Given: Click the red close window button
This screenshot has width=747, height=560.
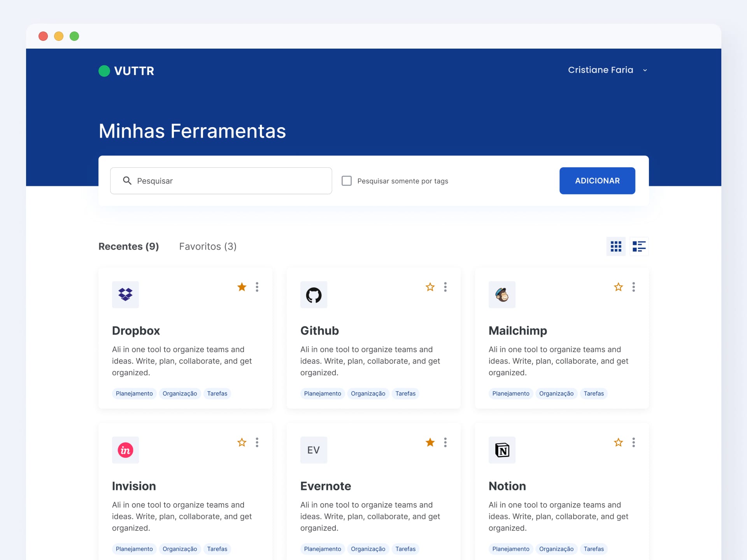Looking at the screenshot, I should (x=43, y=36).
